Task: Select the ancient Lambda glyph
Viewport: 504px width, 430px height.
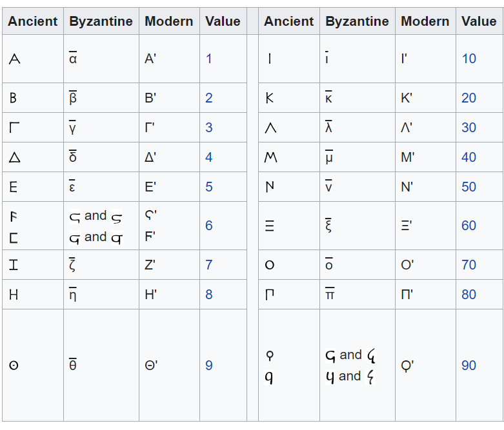Action: [270, 128]
